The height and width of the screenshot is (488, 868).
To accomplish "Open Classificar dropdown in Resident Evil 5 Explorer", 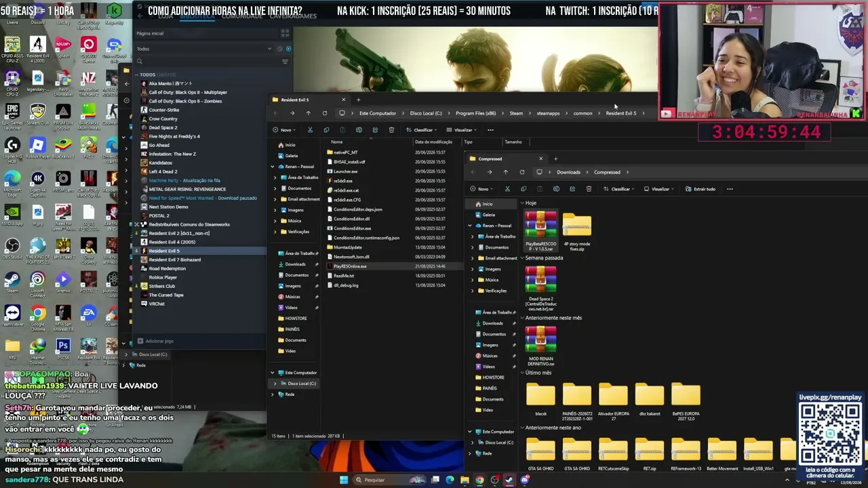I will (x=422, y=130).
